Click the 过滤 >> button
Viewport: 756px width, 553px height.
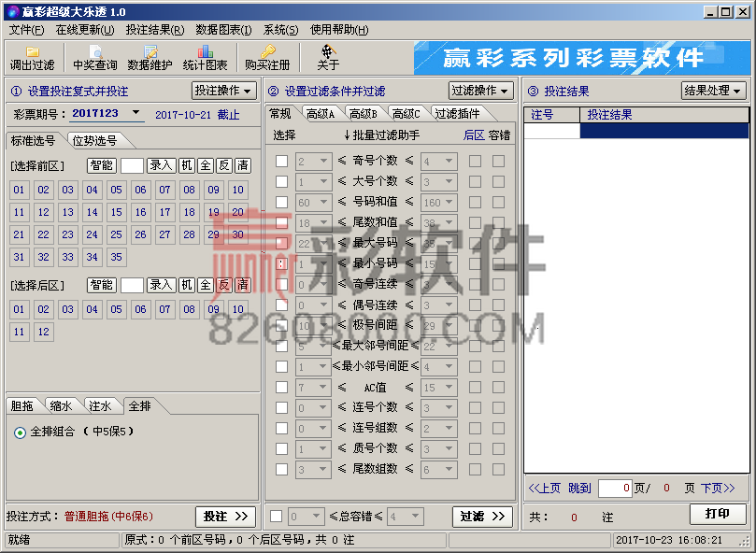click(x=481, y=516)
